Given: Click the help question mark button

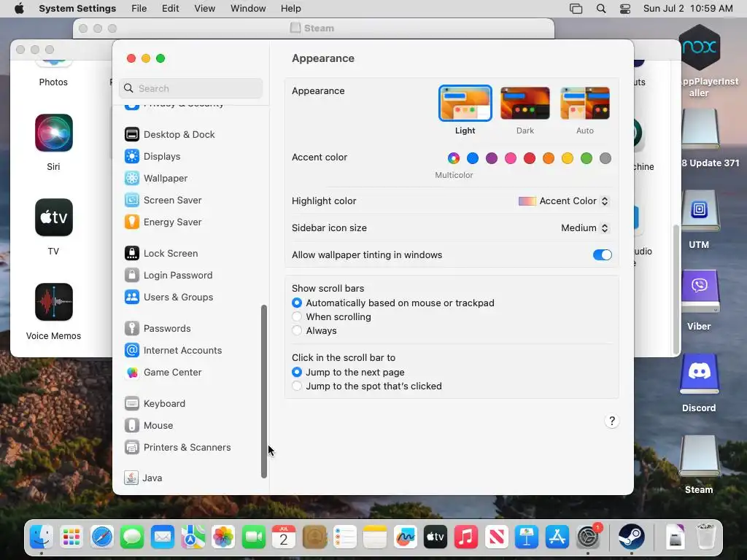Looking at the screenshot, I should [x=612, y=421].
